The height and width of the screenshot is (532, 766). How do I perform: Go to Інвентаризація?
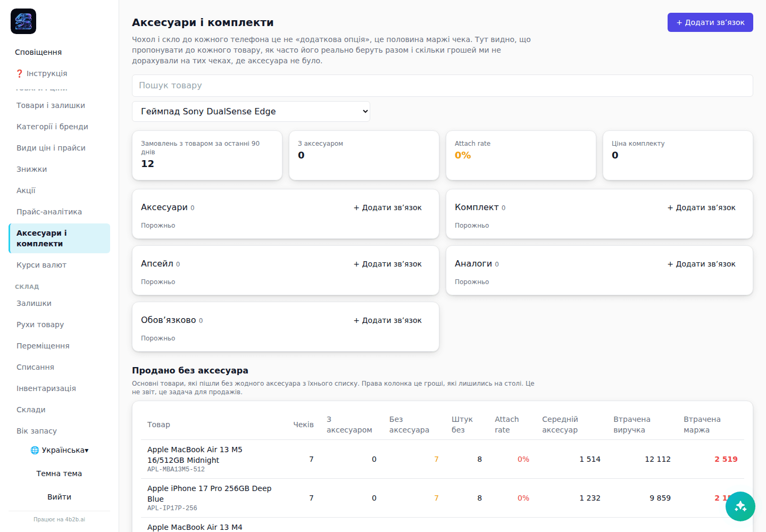[59, 388]
